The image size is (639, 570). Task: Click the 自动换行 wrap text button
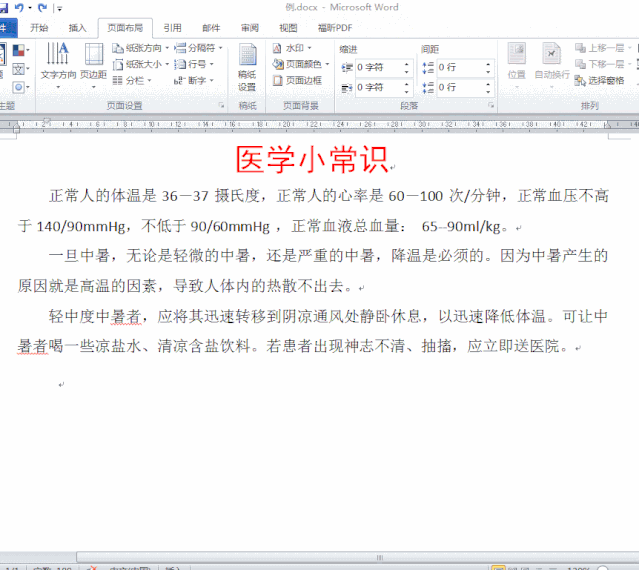[552, 66]
